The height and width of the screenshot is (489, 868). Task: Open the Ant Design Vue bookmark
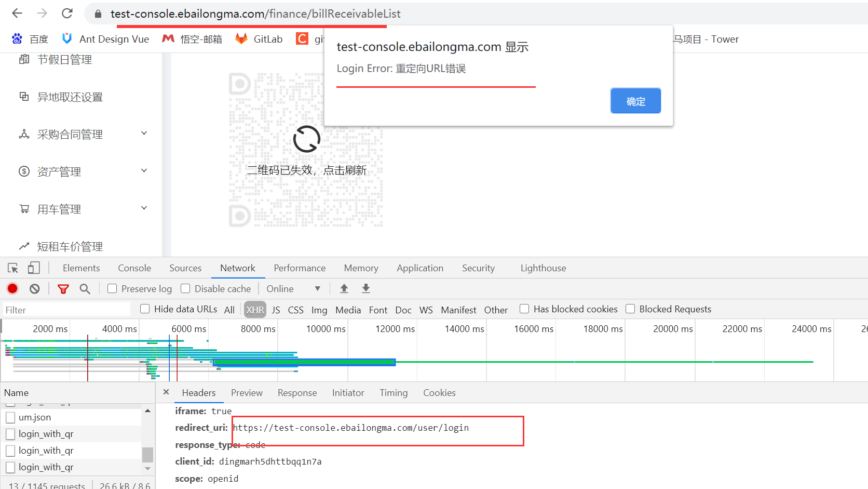[x=105, y=39]
